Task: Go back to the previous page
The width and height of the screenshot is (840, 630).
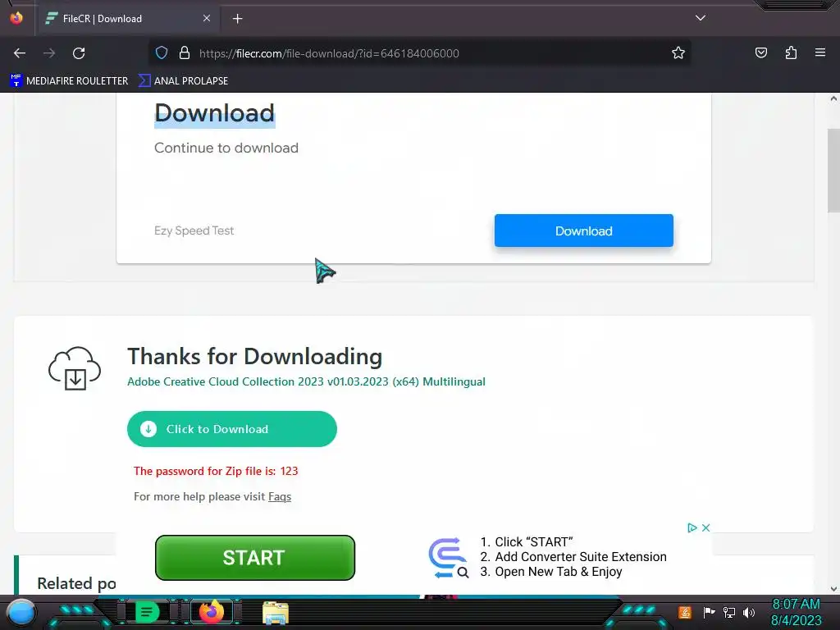Action: 20,53
